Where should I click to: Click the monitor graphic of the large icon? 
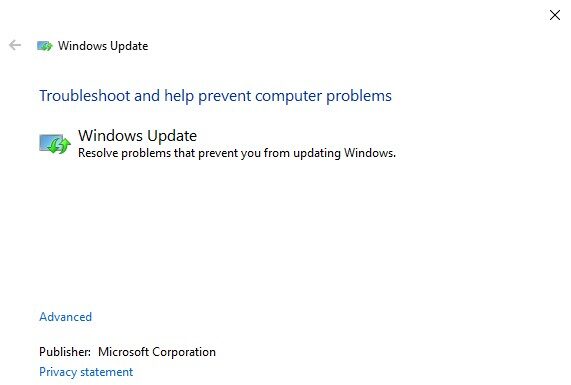pyautogui.click(x=48, y=142)
